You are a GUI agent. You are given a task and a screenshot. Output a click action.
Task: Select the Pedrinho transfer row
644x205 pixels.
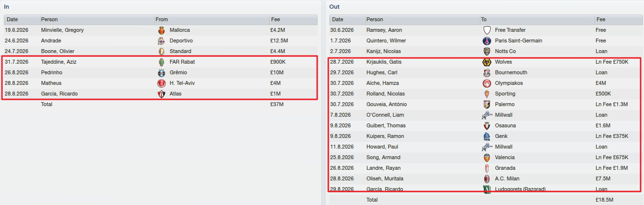point(161,72)
